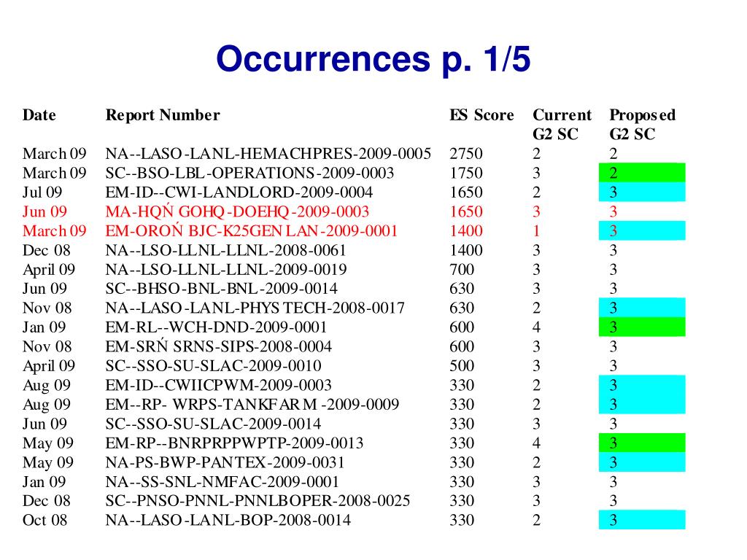Click date Dec 08 for PNNLBOPER row
Image resolution: width=747 pixels, height=560 pixels.
tap(46, 501)
